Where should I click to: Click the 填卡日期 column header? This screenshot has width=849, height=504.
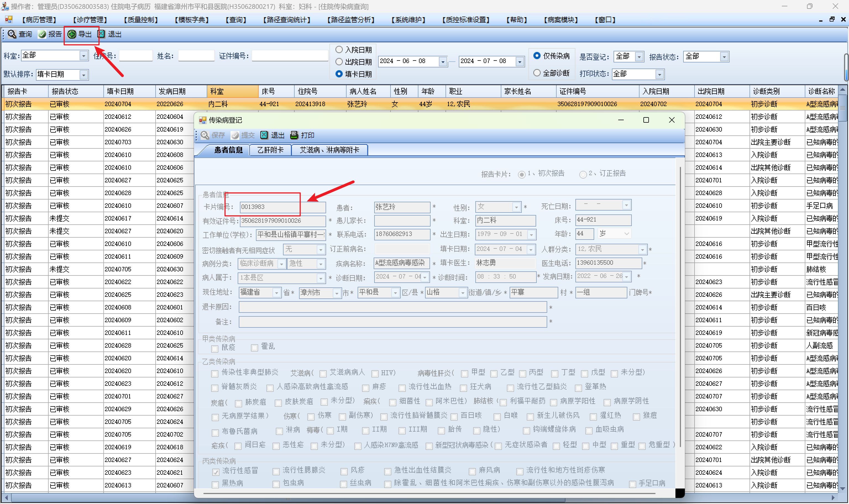(x=129, y=91)
